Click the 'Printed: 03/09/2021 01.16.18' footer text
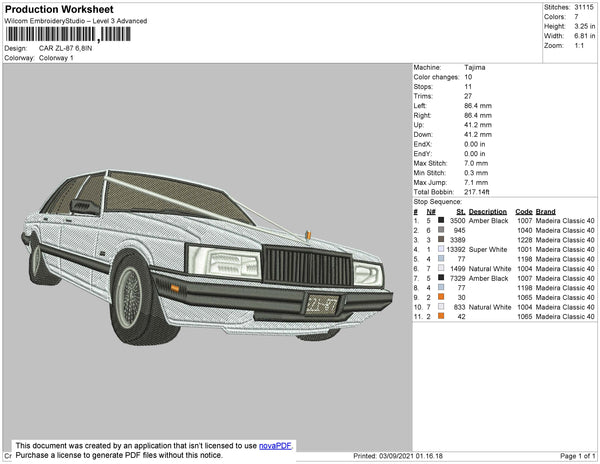 (x=398, y=456)
